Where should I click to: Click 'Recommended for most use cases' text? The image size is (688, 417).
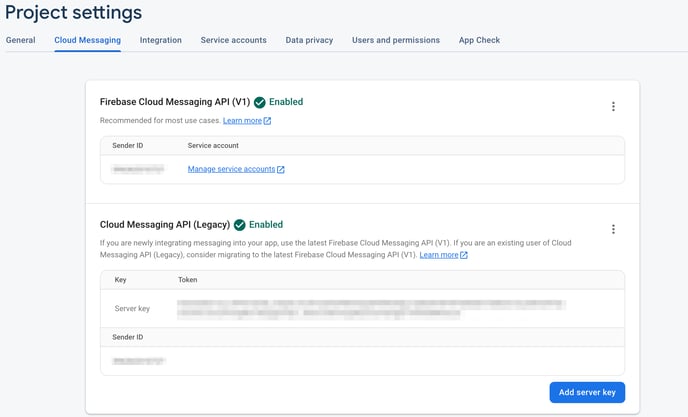tap(160, 120)
